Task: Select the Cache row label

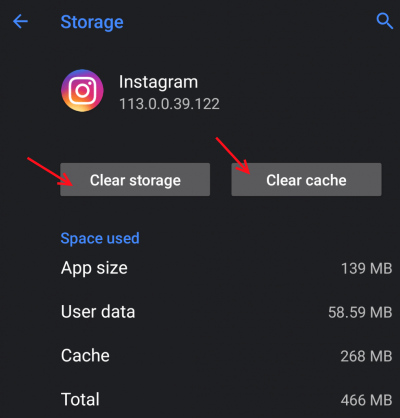Action: [85, 356]
